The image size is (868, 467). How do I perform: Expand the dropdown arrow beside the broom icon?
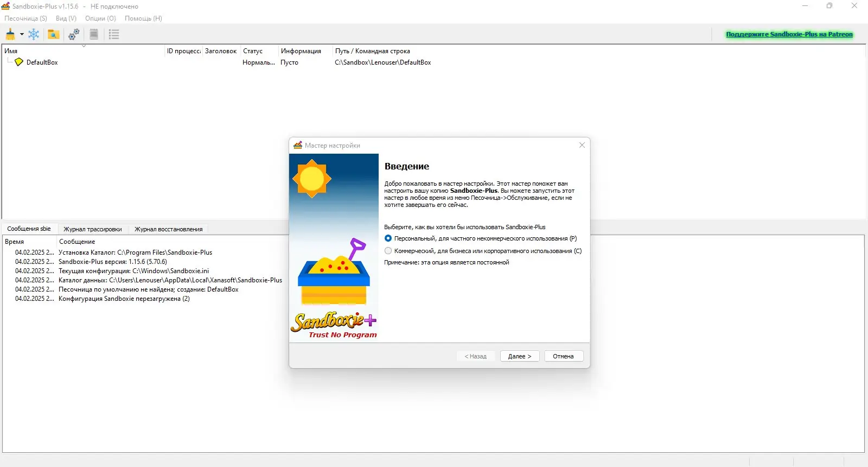22,34
